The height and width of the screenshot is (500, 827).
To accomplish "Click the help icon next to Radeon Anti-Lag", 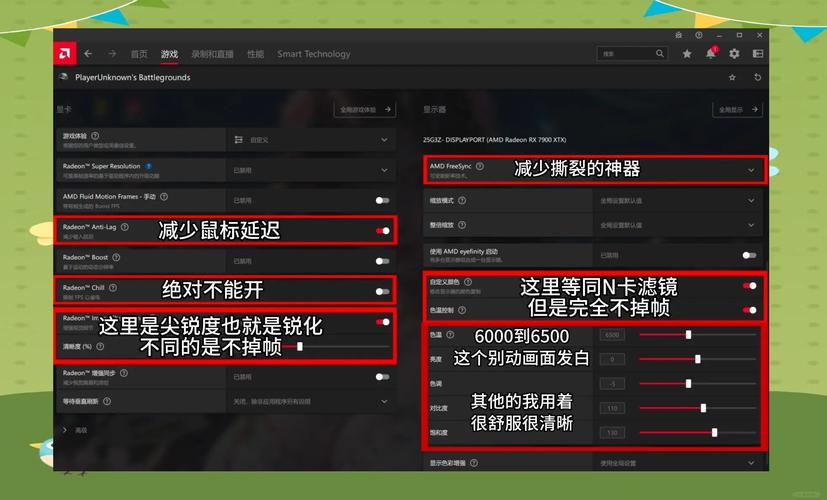I will tap(128, 227).
